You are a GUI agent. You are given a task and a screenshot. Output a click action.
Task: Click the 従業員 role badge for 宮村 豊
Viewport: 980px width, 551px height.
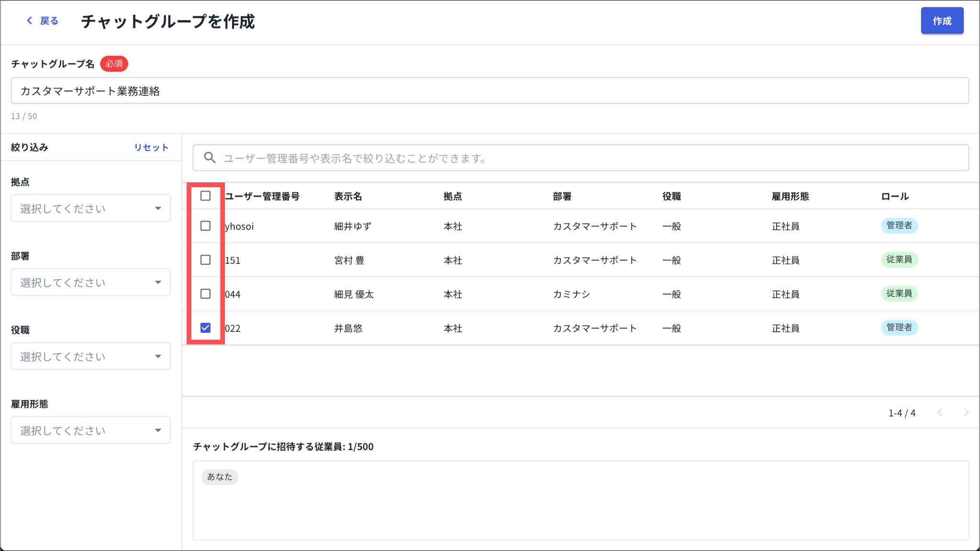pyautogui.click(x=899, y=259)
